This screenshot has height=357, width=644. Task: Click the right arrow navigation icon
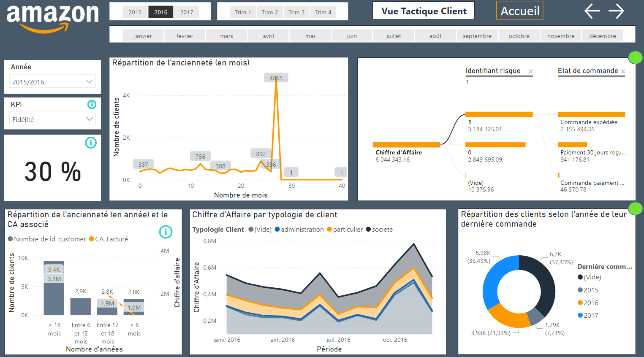point(617,11)
